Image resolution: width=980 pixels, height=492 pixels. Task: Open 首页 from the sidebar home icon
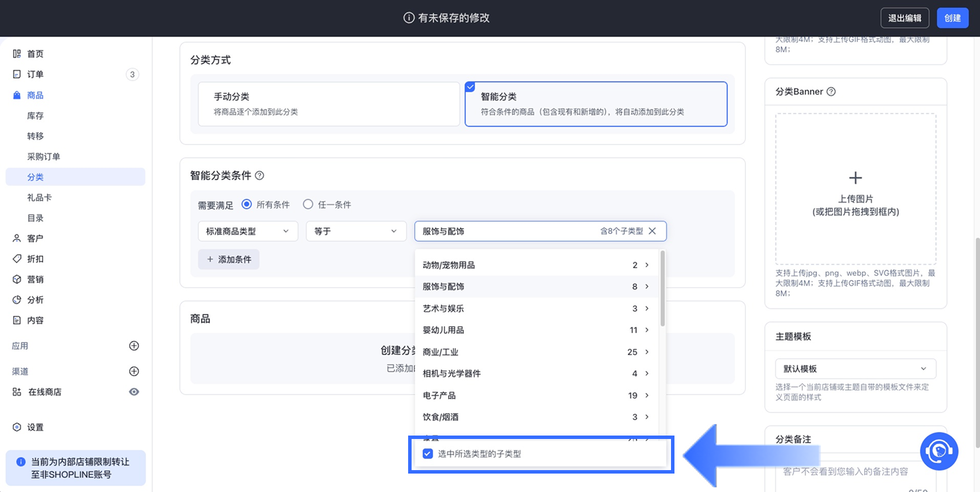(17, 54)
